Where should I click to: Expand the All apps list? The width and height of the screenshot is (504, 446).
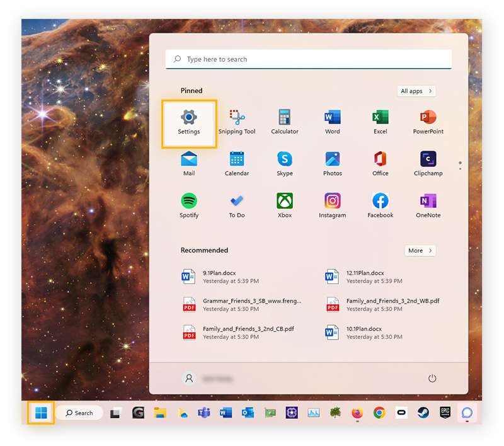(x=416, y=91)
